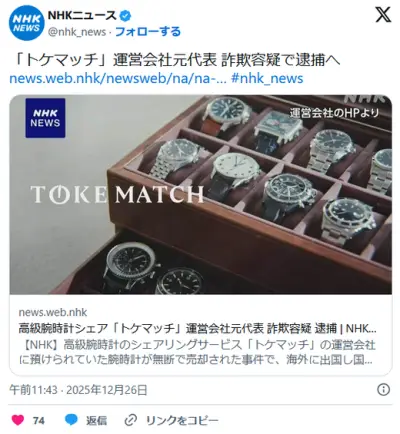Screen dimensions: 400x434
Task: Click the 返信 reply text
Action: 96,420
